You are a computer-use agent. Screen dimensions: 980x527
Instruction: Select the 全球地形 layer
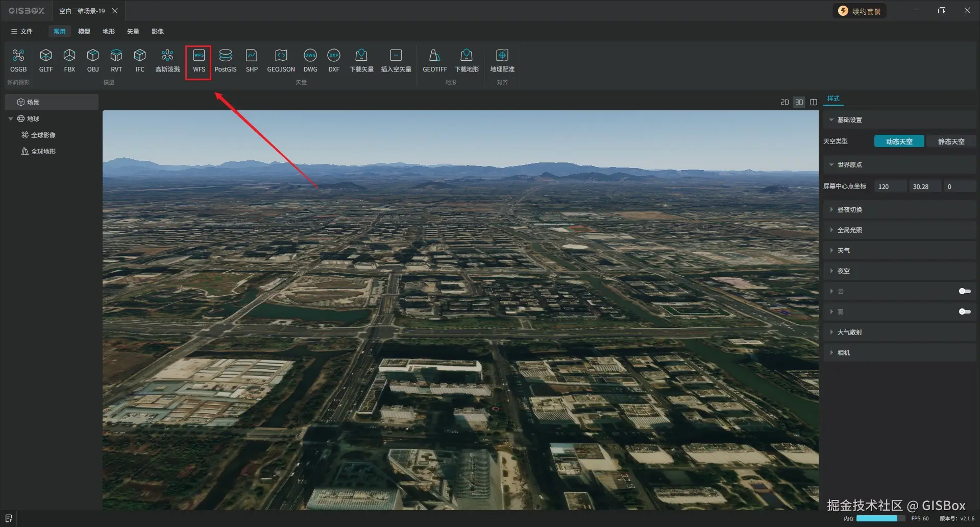[x=43, y=151]
